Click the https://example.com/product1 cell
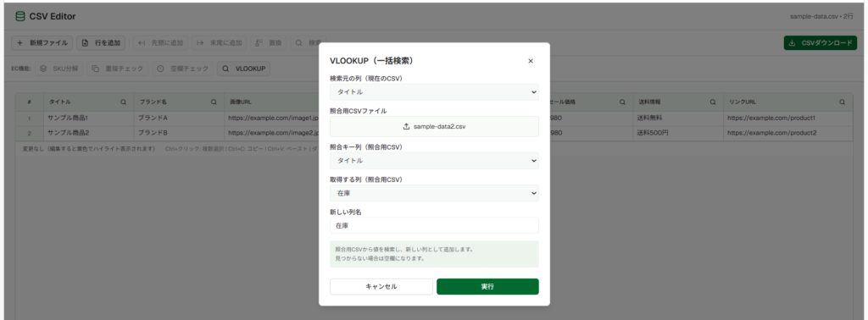This screenshot has width=868, height=320. click(x=787, y=119)
